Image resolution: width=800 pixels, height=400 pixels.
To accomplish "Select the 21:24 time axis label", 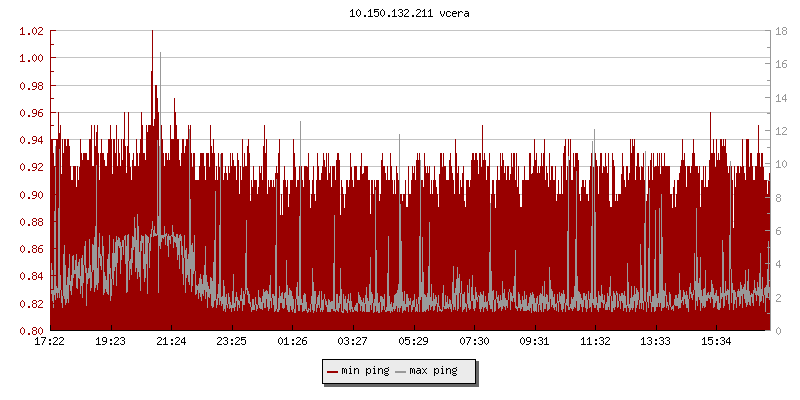I will pos(171,342).
